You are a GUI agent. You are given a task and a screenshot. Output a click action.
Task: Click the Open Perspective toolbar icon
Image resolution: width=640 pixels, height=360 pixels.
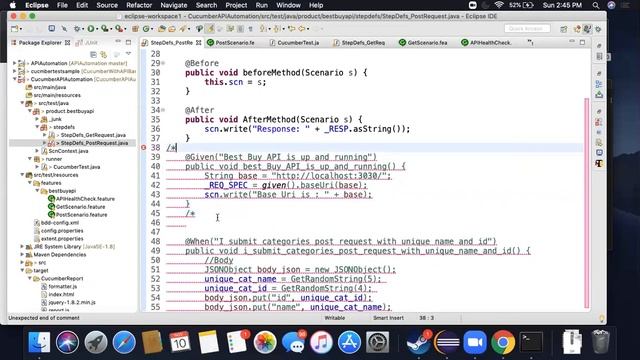pos(564,29)
